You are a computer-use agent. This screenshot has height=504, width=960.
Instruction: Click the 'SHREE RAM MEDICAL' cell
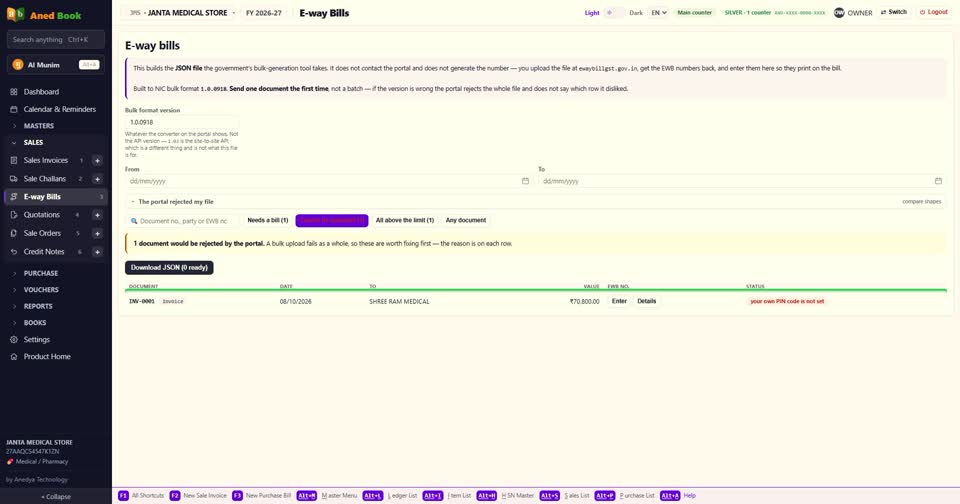(399, 301)
